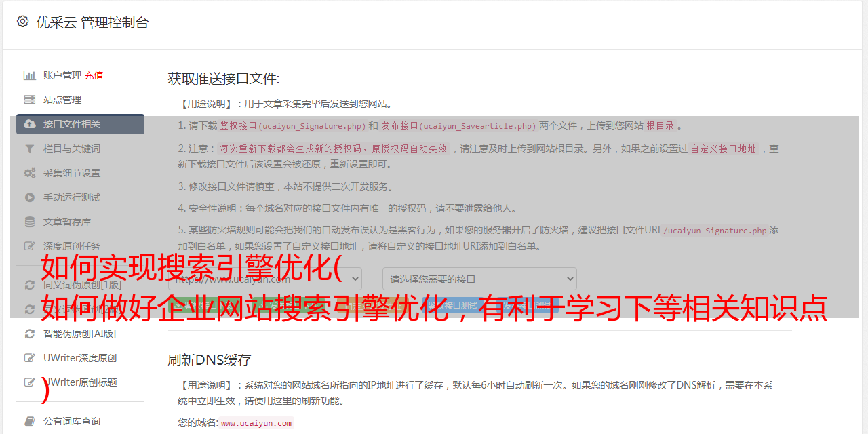Screen dimensions: 868x434
Task: Open the UWriter深度原创 menu item
Action: 80,358
